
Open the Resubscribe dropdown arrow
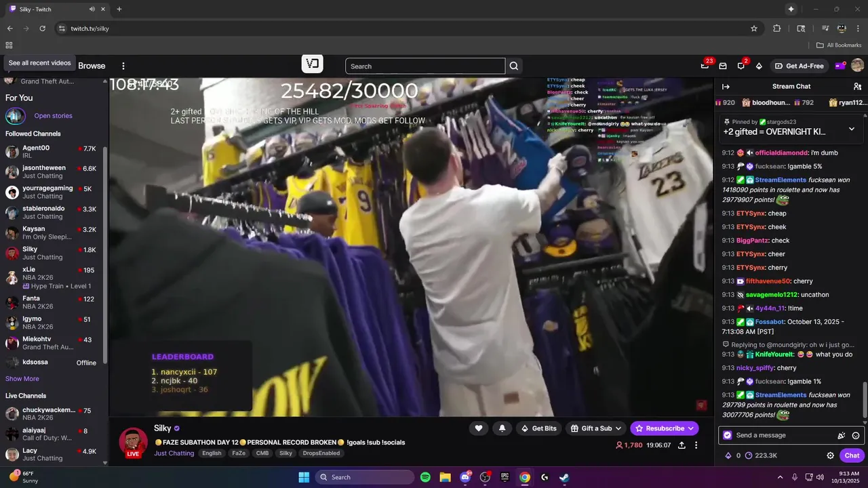(x=691, y=428)
